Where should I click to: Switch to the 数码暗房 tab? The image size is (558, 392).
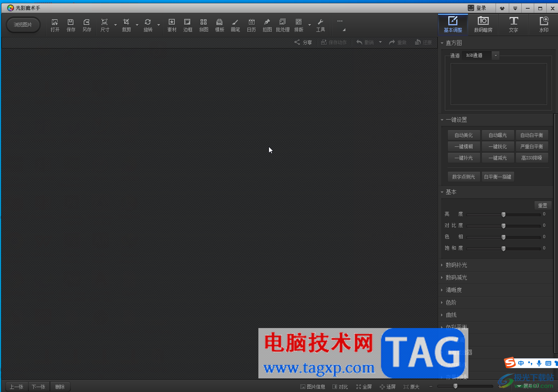click(x=483, y=24)
